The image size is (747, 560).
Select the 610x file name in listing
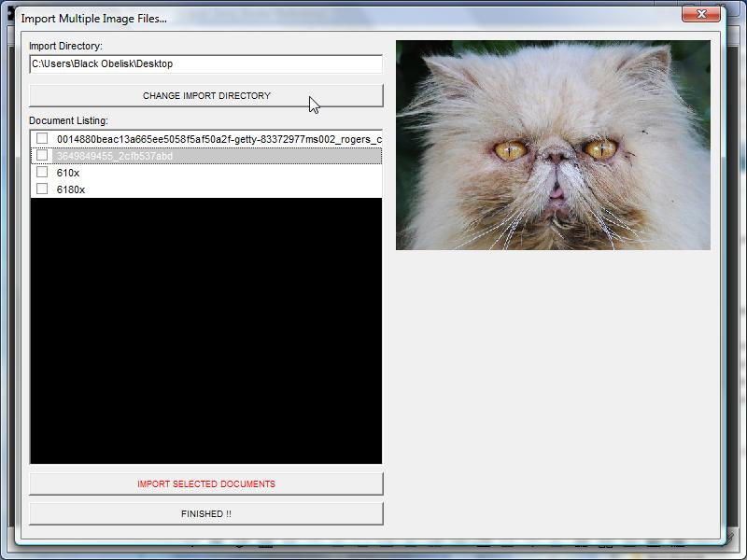68,173
